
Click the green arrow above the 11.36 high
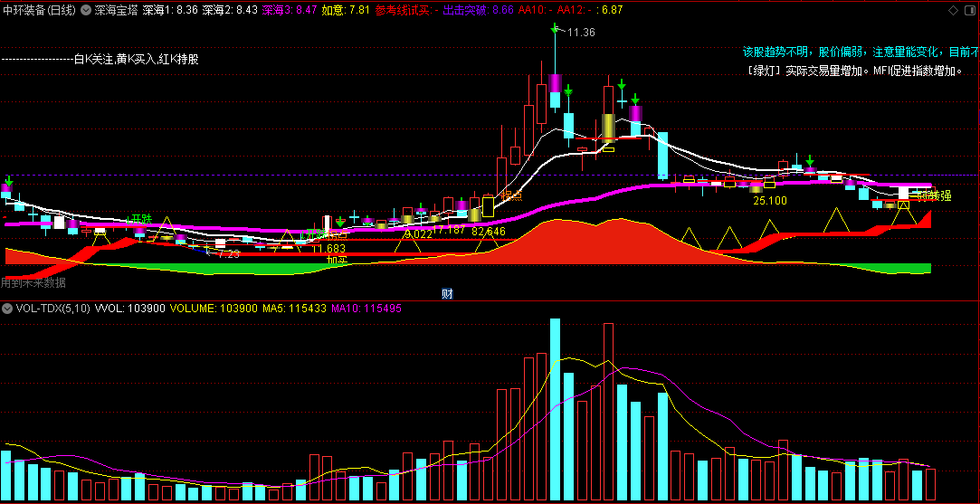click(555, 28)
